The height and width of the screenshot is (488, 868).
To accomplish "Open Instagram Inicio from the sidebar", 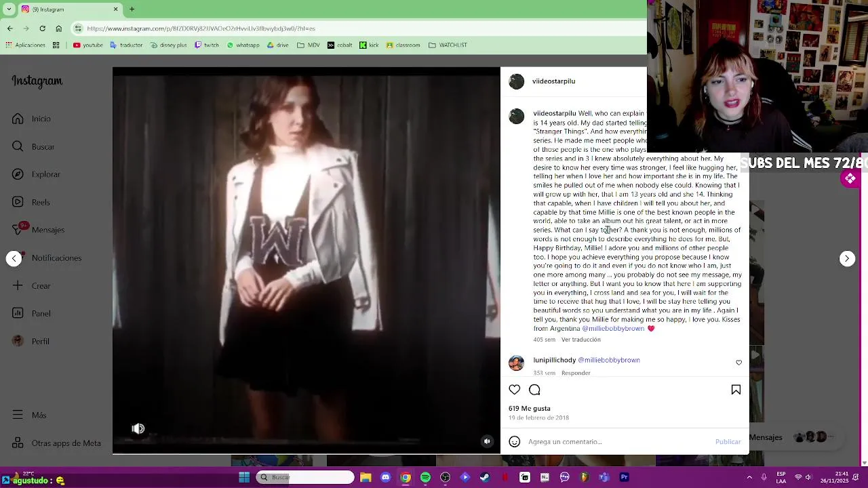I will coord(32,119).
